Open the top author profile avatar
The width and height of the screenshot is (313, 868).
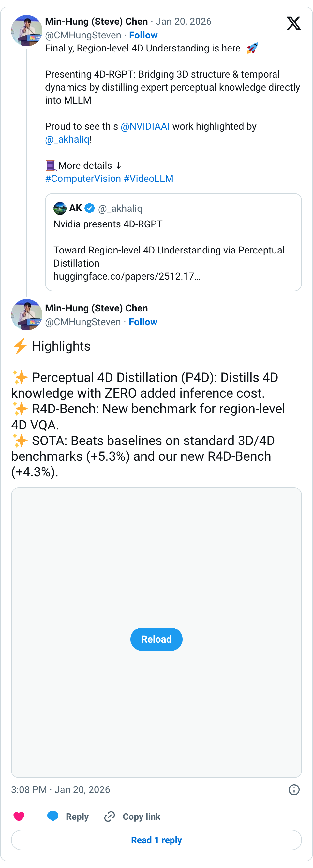tap(27, 30)
